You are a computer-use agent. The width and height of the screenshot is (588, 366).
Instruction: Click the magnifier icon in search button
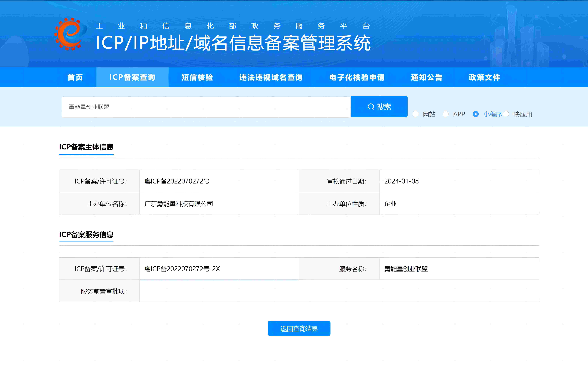pos(371,107)
